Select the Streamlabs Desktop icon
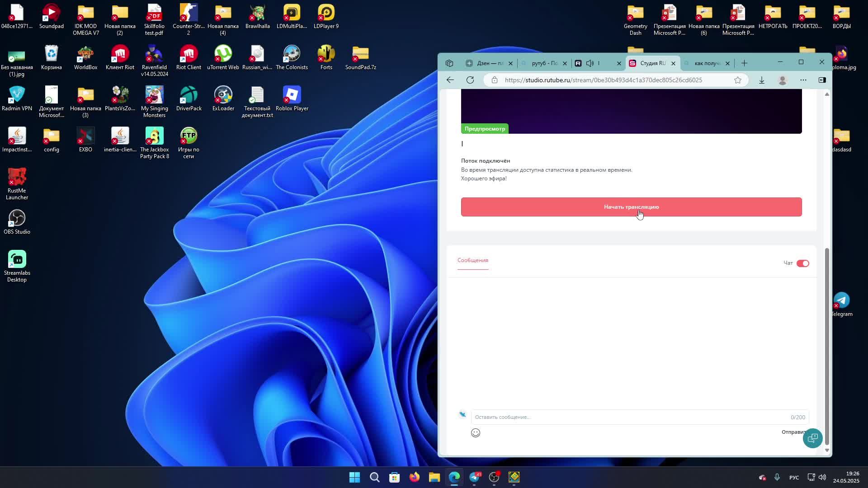The image size is (868, 488). (17, 266)
